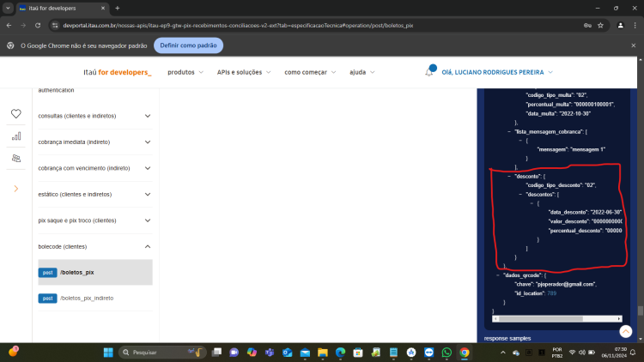644x362 pixels.
Task: Open a new browser tab
Action: click(x=118, y=9)
